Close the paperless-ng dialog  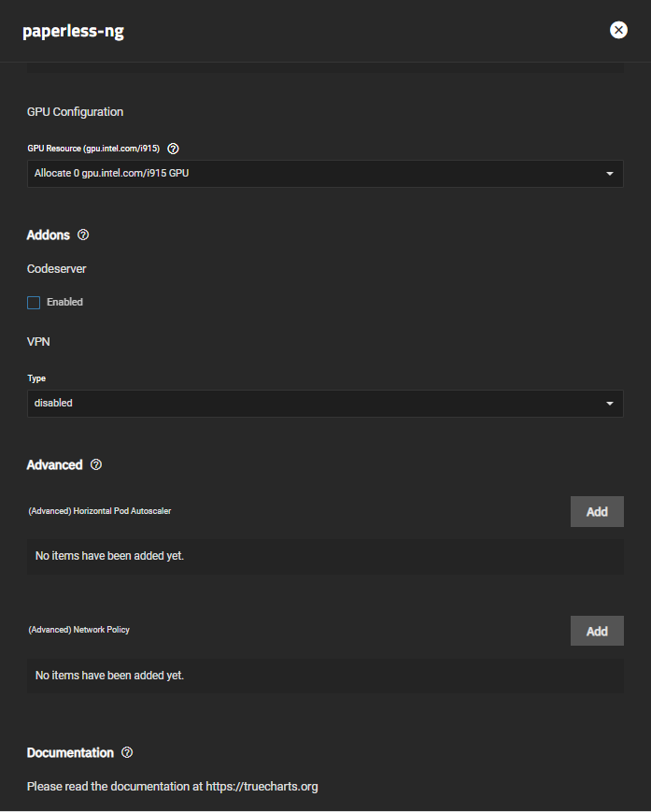(x=618, y=30)
